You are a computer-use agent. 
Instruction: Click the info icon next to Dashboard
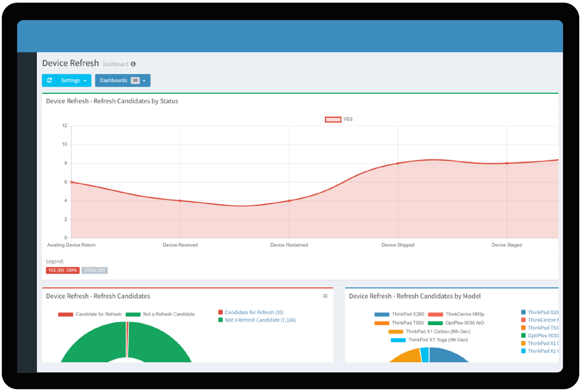coord(133,64)
